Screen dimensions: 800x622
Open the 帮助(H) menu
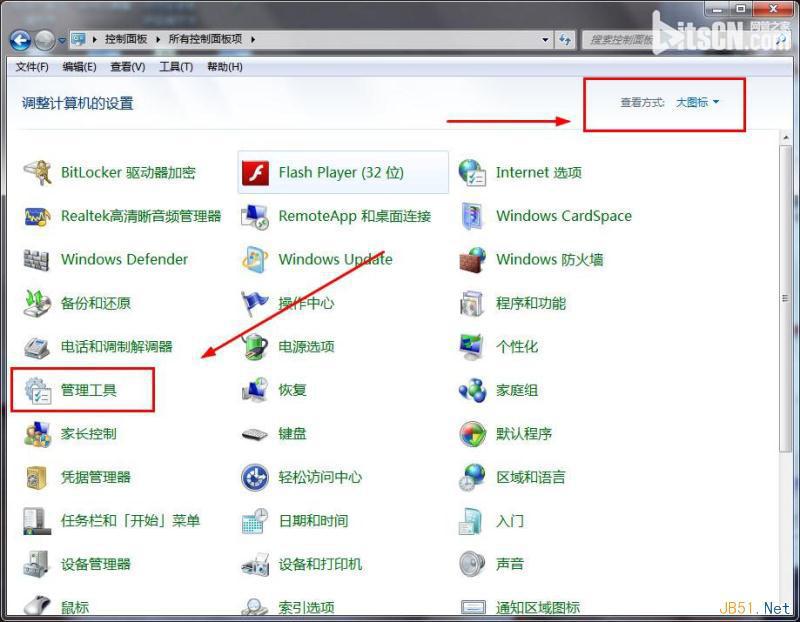224,67
